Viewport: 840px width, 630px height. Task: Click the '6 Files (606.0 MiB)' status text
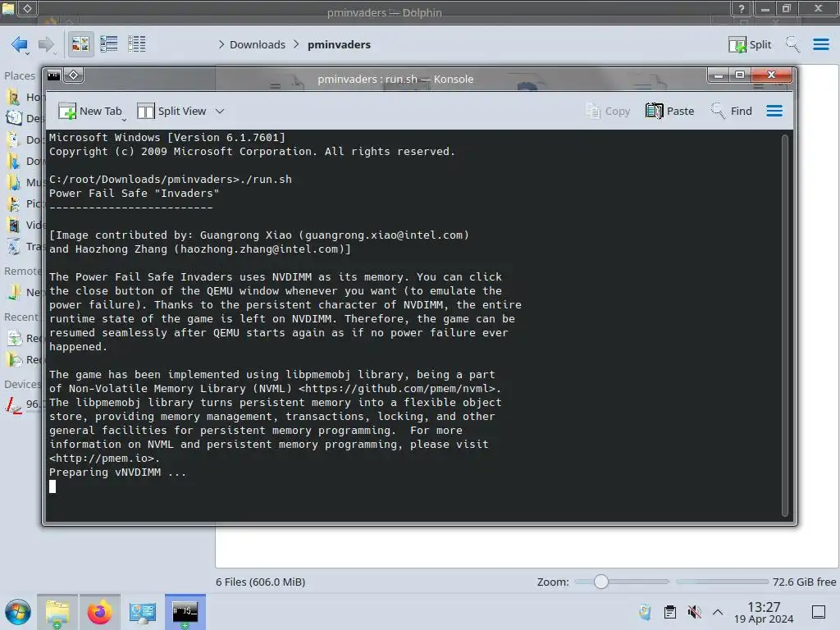(260, 582)
